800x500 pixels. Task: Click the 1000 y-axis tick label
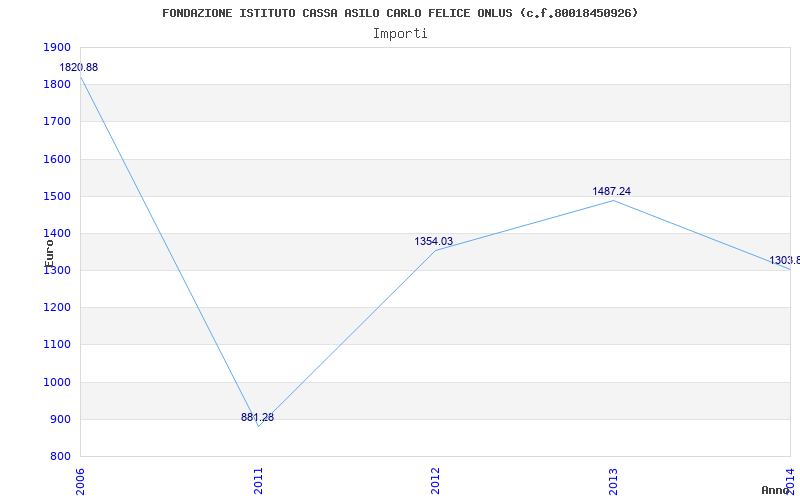point(57,383)
